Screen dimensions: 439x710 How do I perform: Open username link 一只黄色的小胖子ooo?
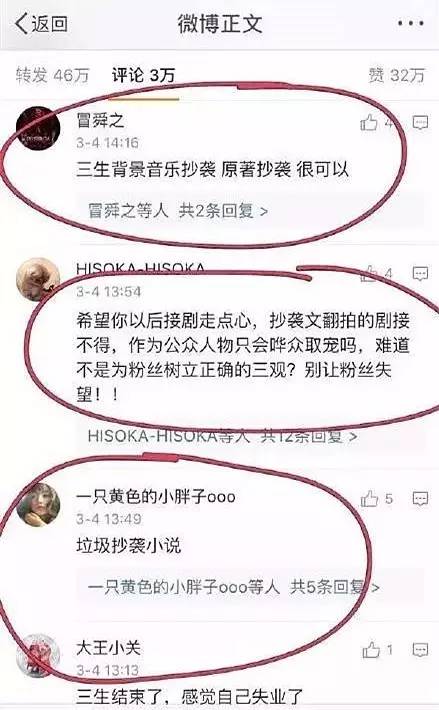point(156,497)
